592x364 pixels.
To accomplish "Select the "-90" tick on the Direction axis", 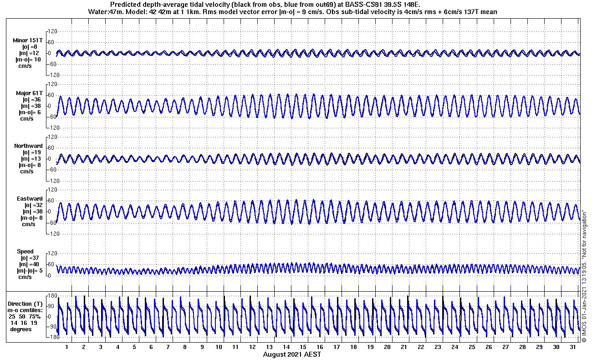I will 51,327.
